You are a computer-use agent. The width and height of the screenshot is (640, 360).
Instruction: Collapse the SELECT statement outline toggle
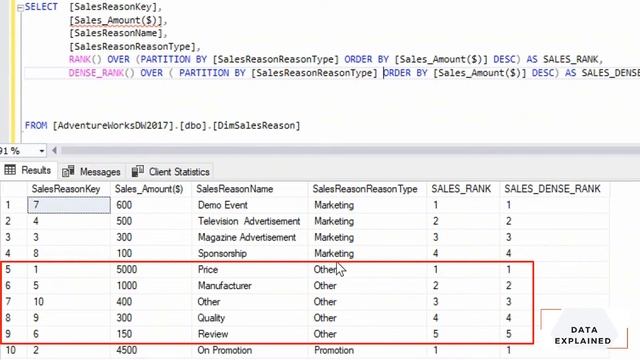pyautogui.click(x=20, y=8)
